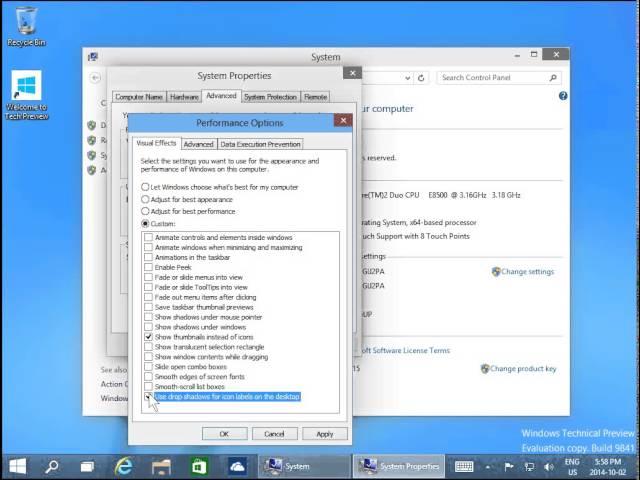The image size is (640, 480).
Task: Uncheck Show thumbnails instead of icons
Action: pyautogui.click(x=149, y=337)
